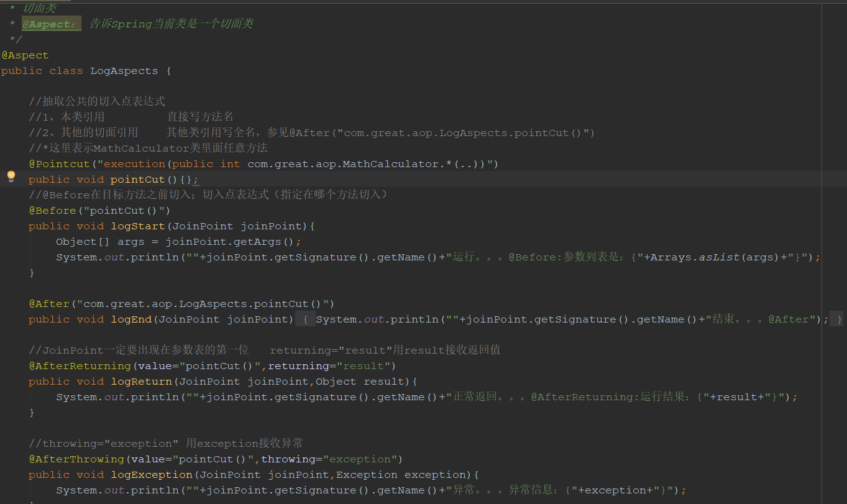Click the Exception exception parameter
Viewport: 847px width, 504px height.
coord(401,475)
